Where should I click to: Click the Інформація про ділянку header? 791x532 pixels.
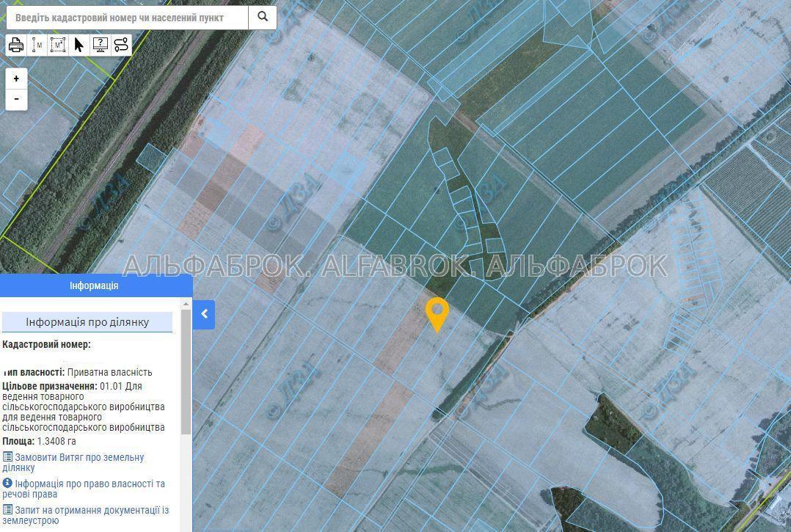87,322
